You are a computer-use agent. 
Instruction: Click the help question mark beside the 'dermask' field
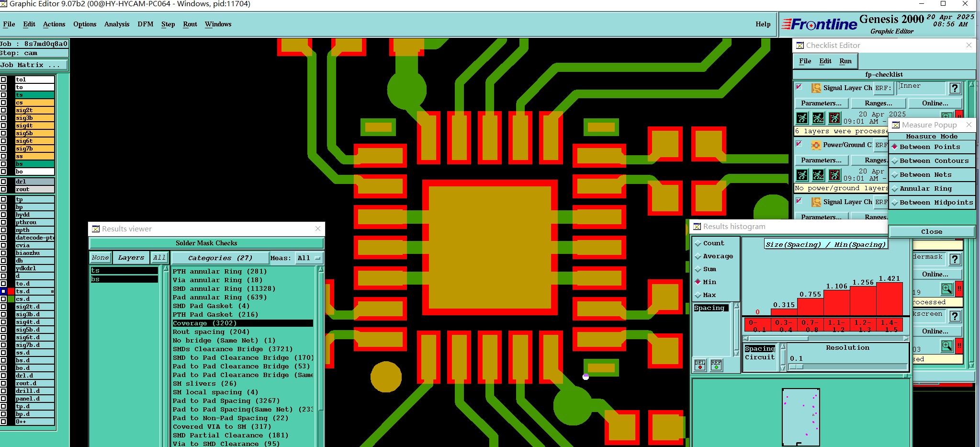(x=955, y=259)
